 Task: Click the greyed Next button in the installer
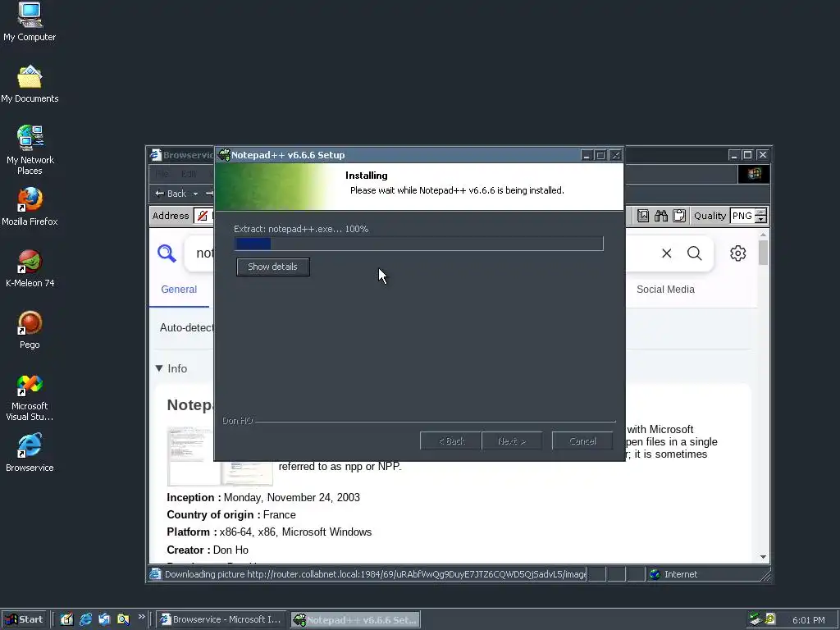(512, 441)
